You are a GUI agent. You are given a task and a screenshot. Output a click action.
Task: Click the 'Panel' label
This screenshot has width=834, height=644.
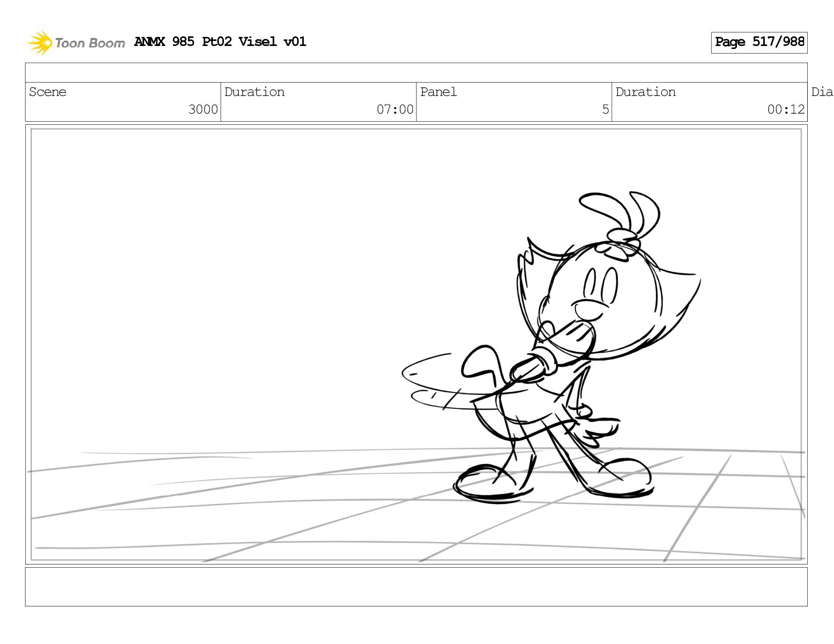(x=438, y=92)
